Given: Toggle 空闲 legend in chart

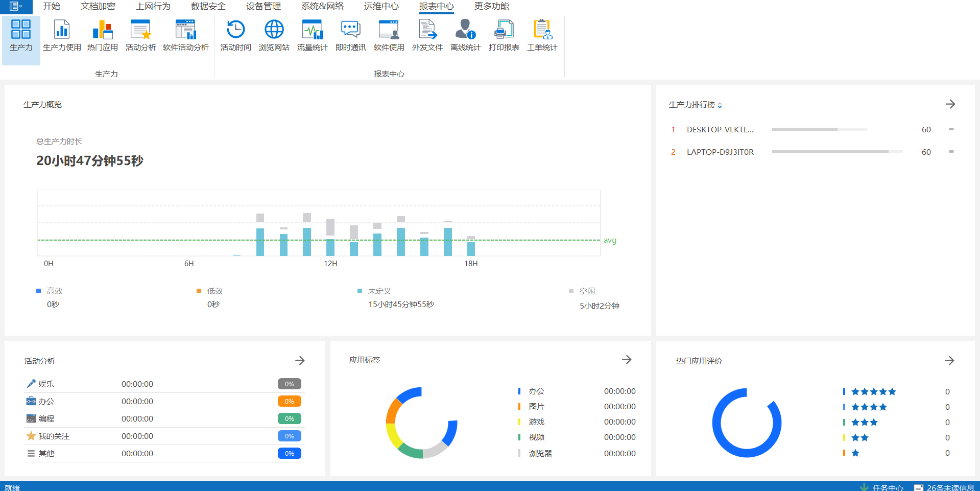Looking at the screenshot, I should pyautogui.click(x=582, y=291).
